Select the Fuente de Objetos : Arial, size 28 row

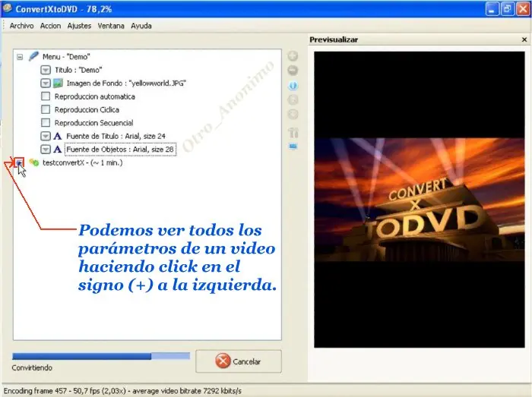(x=120, y=150)
